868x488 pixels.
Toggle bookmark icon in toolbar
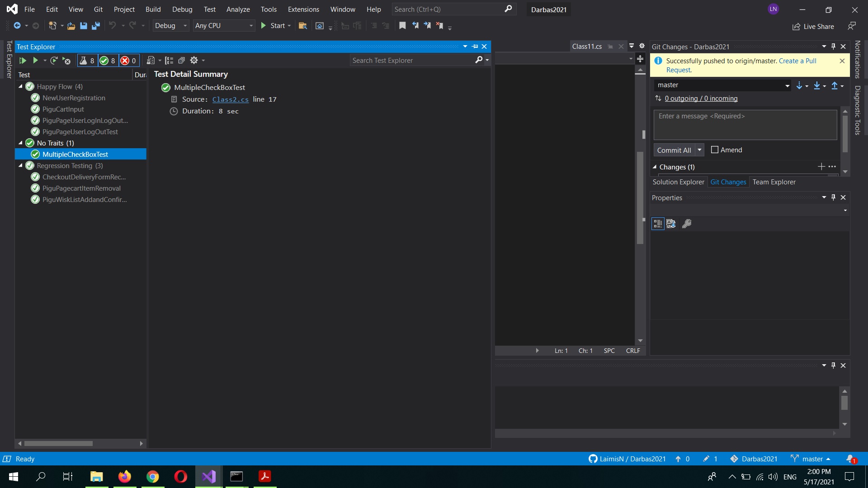pos(402,26)
